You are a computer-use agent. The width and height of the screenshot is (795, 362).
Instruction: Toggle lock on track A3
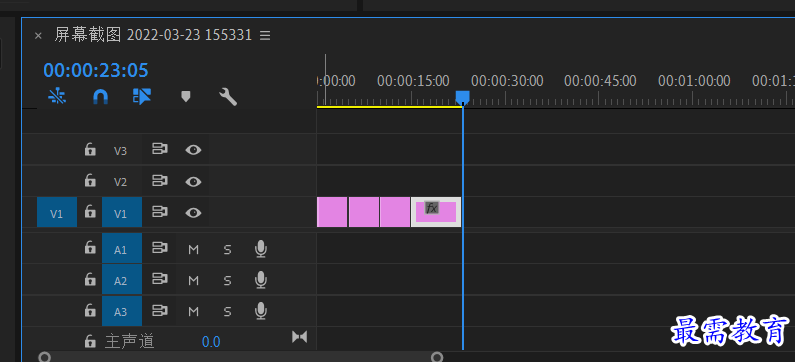(x=90, y=311)
